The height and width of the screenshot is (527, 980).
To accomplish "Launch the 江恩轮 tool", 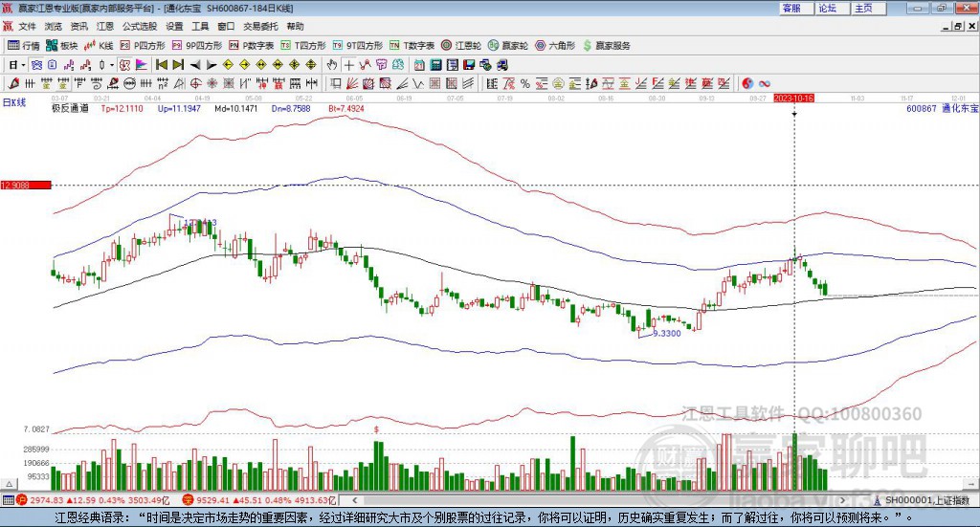I will click(x=461, y=45).
